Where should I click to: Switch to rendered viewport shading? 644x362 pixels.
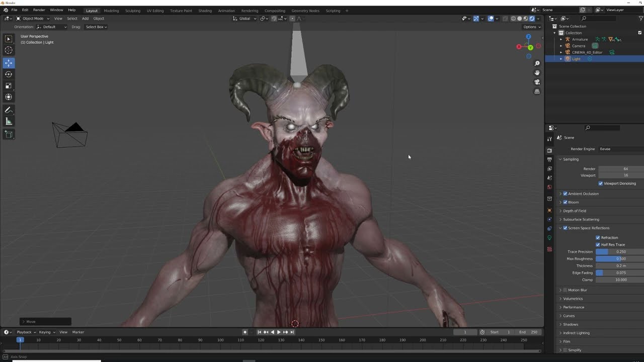point(532,19)
